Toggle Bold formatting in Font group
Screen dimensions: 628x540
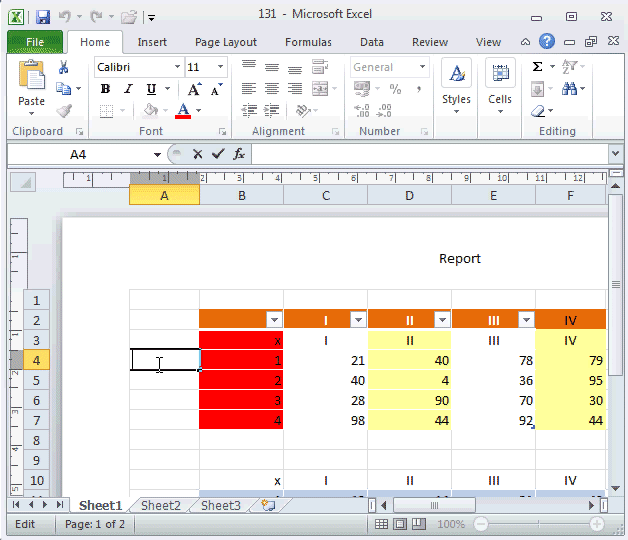coord(105,89)
